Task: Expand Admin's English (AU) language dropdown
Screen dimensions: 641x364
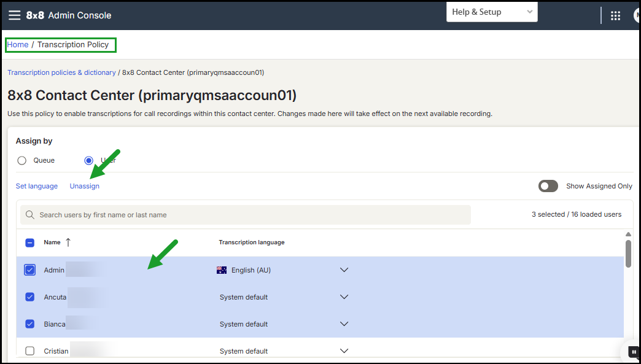Action: tap(344, 270)
